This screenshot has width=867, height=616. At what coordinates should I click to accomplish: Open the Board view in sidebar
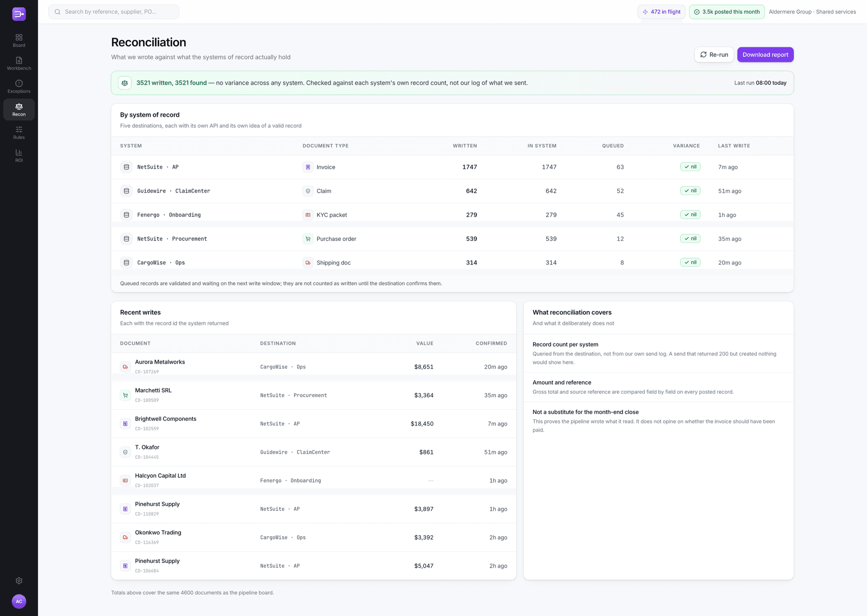click(x=19, y=41)
